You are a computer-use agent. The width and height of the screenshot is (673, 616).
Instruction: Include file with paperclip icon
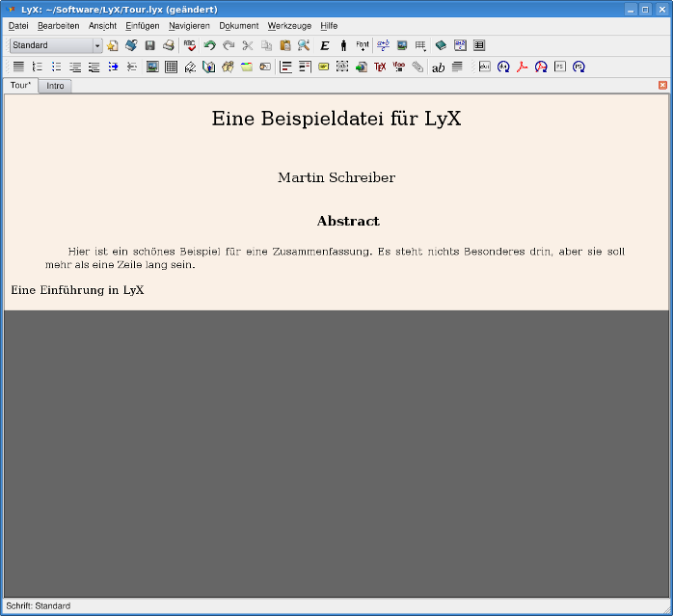tap(417, 67)
